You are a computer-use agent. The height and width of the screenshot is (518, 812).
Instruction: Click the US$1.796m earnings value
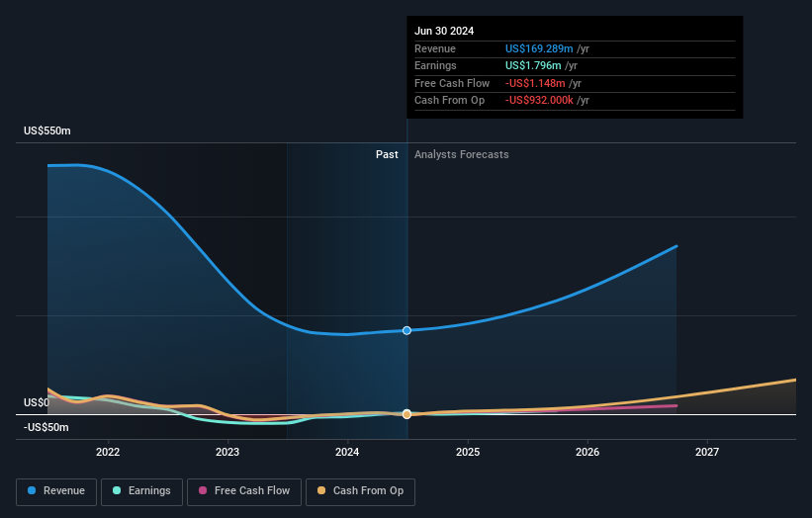coord(533,65)
